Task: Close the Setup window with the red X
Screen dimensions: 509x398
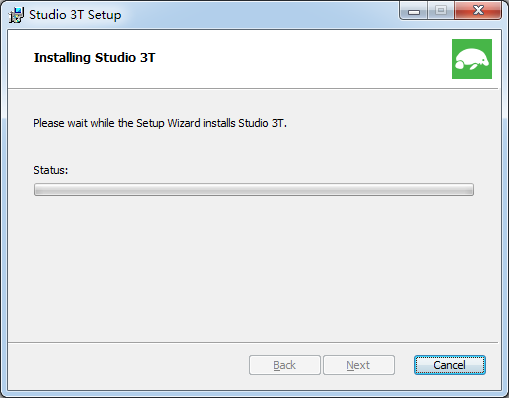Action: pyautogui.click(x=478, y=11)
